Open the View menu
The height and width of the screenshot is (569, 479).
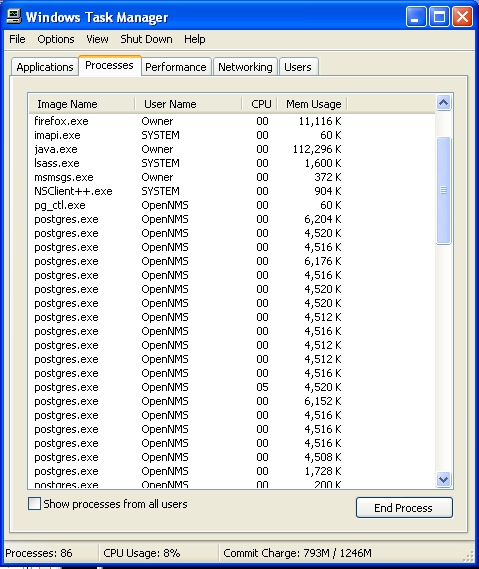97,39
